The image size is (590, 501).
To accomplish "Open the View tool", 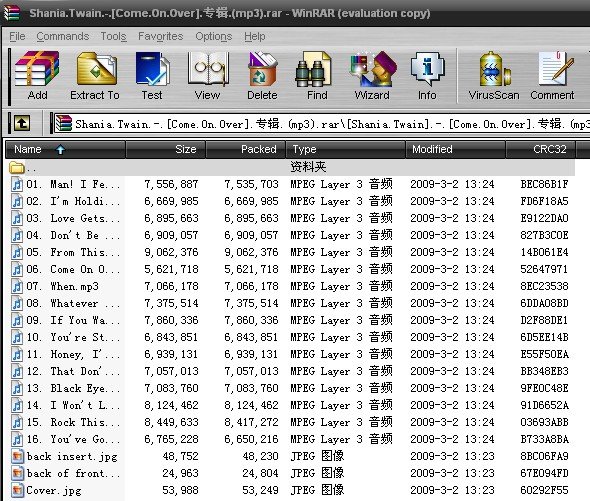I will 208,75.
